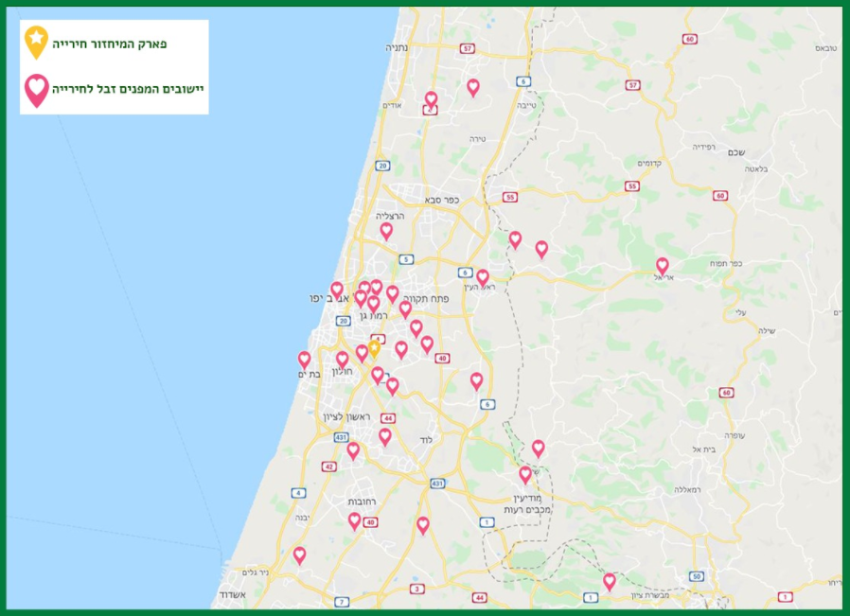
Task: Click the legend text יישובים המפנים זבל לחירייה
Action: coord(128,89)
